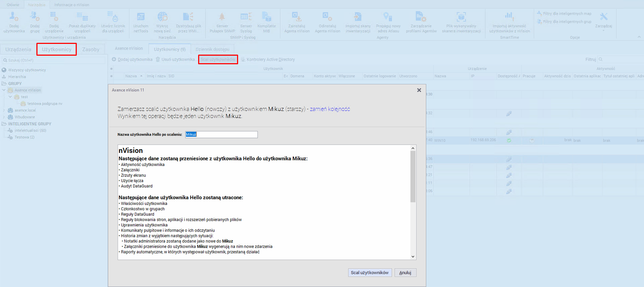Click the Scal użytkowników dialog button
Image resolution: width=644 pixels, height=287 pixels.
(369, 273)
